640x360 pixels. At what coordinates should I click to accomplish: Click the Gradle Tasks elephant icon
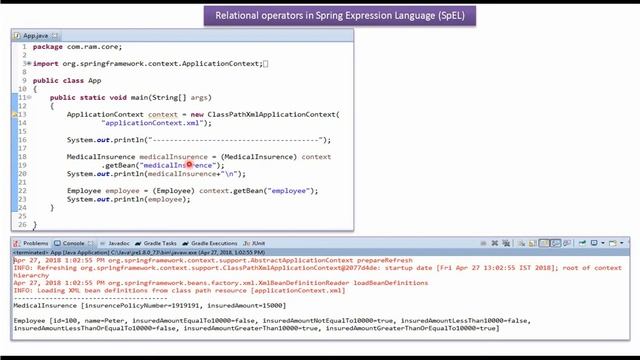[138, 243]
